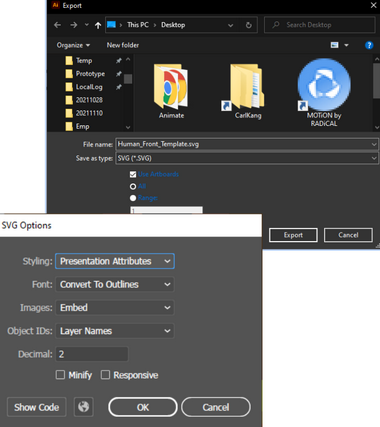This screenshot has height=427, width=380.
Task: Open recent locations dropdown arrow
Action: point(87,25)
